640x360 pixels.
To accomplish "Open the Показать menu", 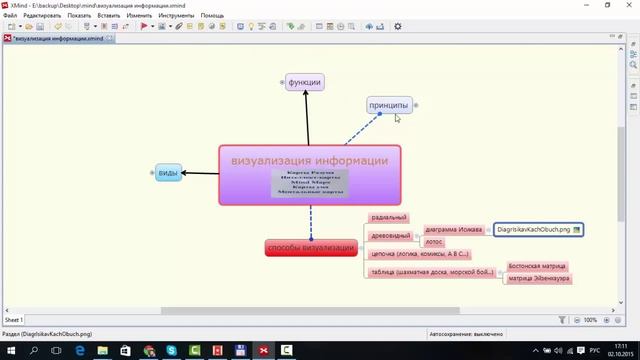I will click(x=79, y=16).
